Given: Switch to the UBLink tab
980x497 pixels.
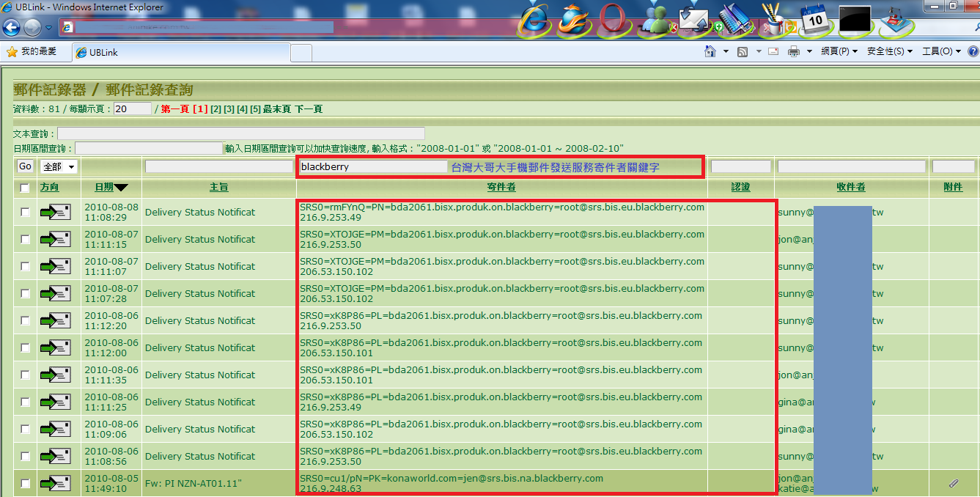Looking at the screenshot, I should (x=181, y=53).
